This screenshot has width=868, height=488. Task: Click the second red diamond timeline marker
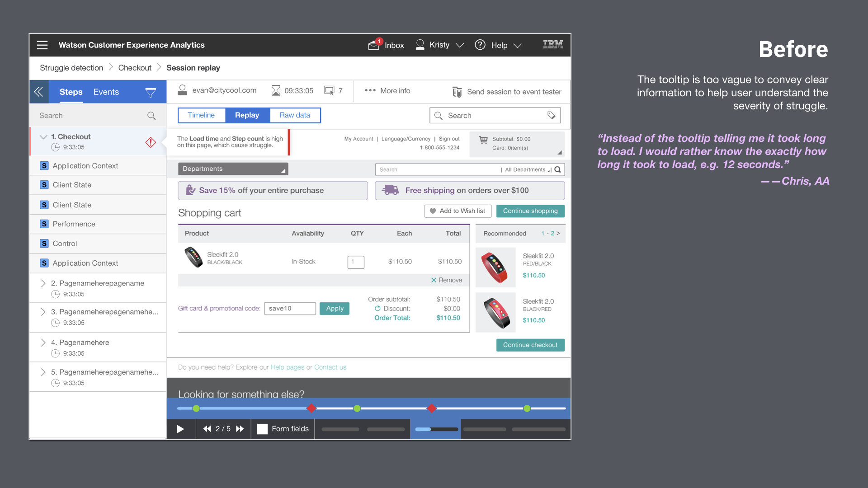click(432, 408)
